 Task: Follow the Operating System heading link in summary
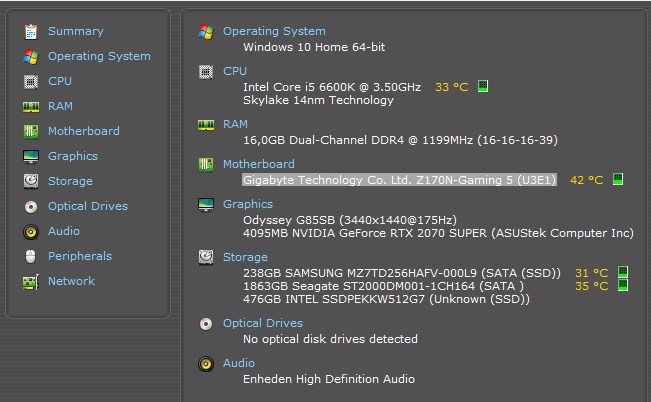[274, 32]
